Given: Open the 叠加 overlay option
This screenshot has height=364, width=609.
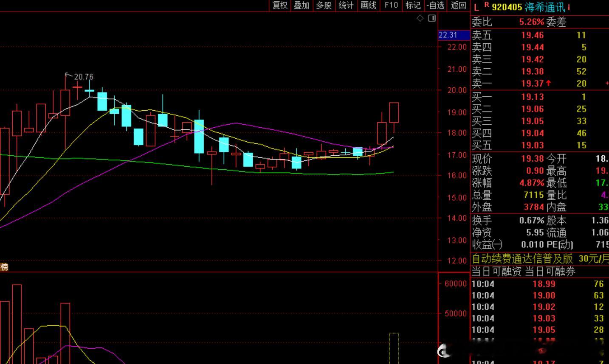Looking at the screenshot, I should [x=302, y=5].
